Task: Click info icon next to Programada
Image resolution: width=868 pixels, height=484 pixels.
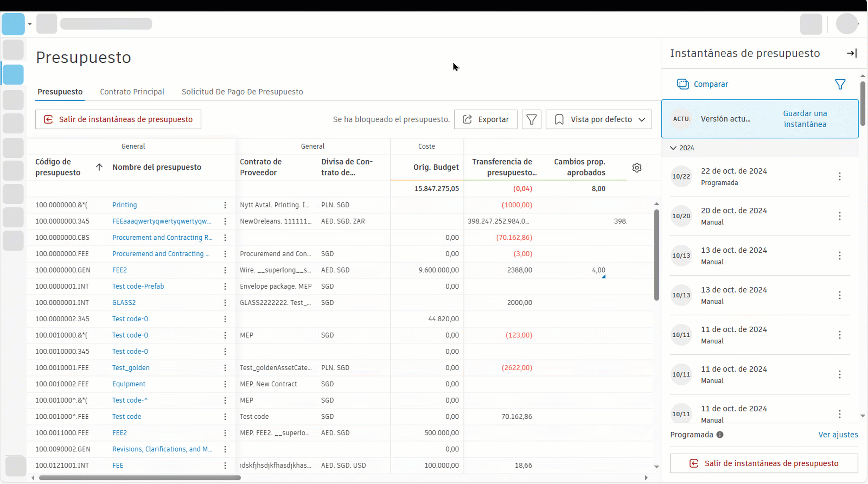Action: (720, 434)
